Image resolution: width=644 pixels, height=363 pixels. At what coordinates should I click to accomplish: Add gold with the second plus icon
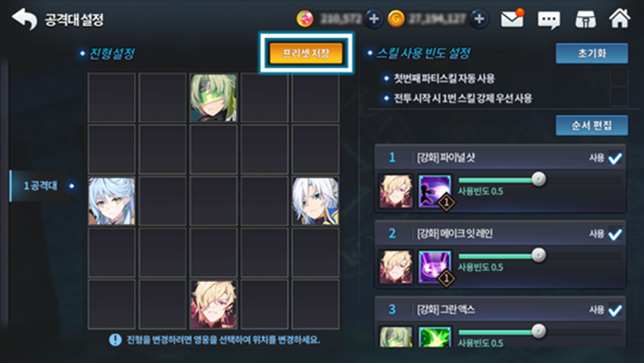[x=479, y=19]
